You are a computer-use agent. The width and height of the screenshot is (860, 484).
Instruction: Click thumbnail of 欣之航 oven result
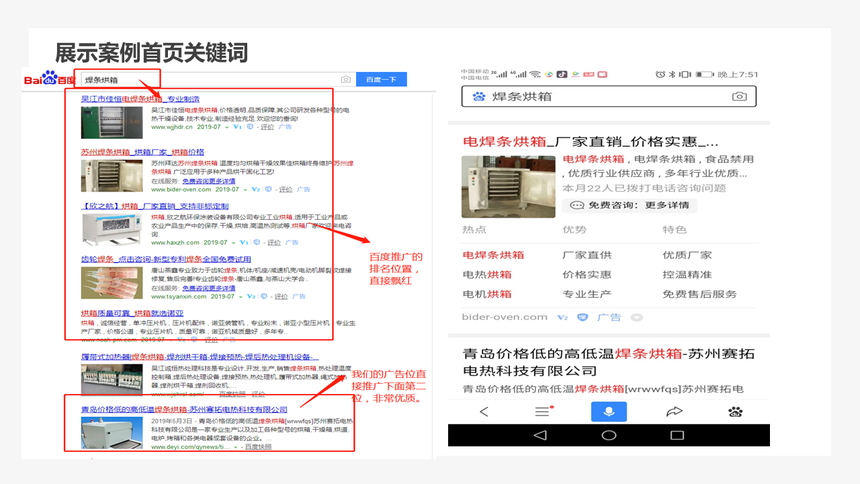(x=112, y=229)
